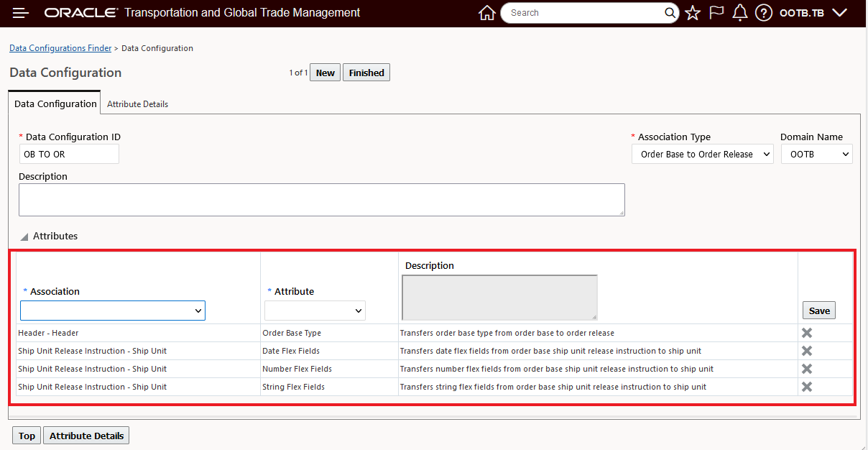Delete the Order Base Type attribute row

807,333
